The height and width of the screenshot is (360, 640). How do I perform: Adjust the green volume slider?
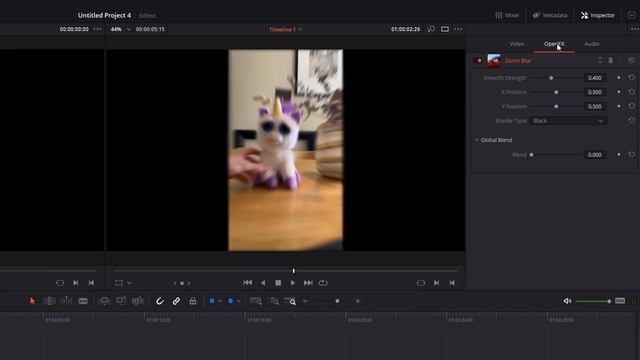click(593, 301)
